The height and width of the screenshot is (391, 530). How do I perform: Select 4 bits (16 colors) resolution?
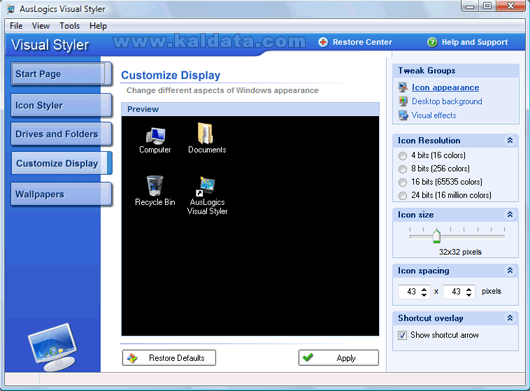click(x=402, y=156)
